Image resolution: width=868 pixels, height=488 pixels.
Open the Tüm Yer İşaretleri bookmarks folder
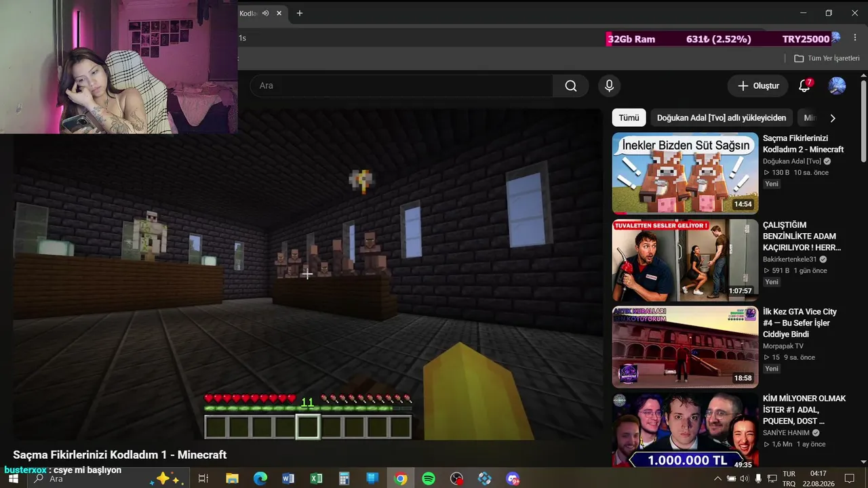pyautogui.click(x=827, y=58)
